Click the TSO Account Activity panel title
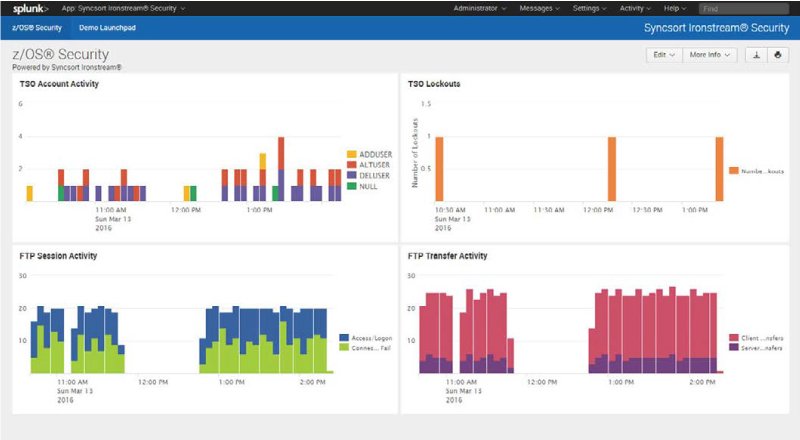 [x=59, y=84]
